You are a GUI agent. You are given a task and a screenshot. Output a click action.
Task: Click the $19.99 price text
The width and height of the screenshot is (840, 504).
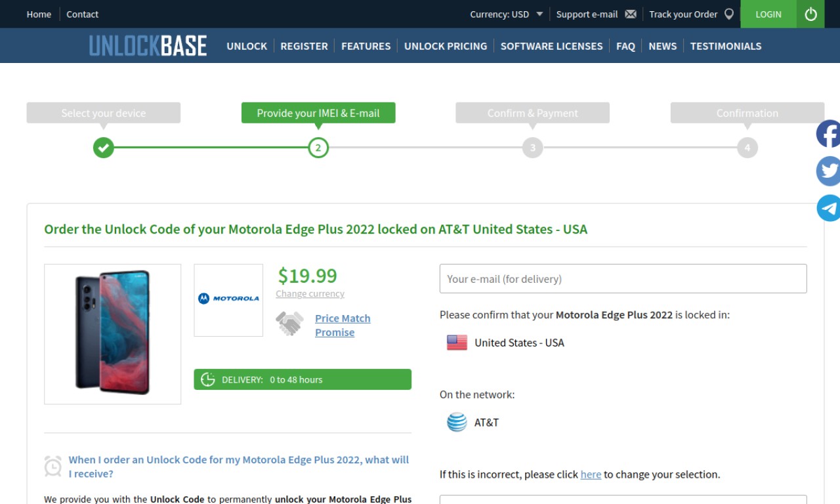(307, 276)
